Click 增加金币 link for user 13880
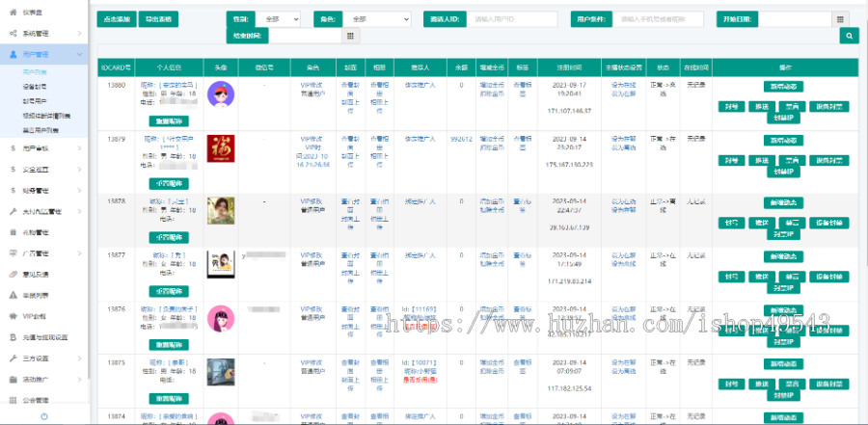The height and width of the screenshot is (425, 868). 492,85
